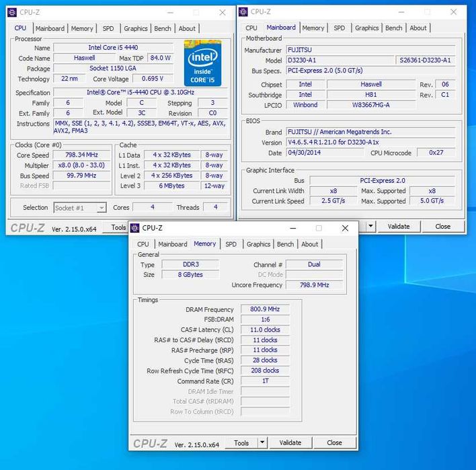Click the Manufacturer field FUJITSU
The height and width of the screenshot is (470, 476).
coord(370,50)
